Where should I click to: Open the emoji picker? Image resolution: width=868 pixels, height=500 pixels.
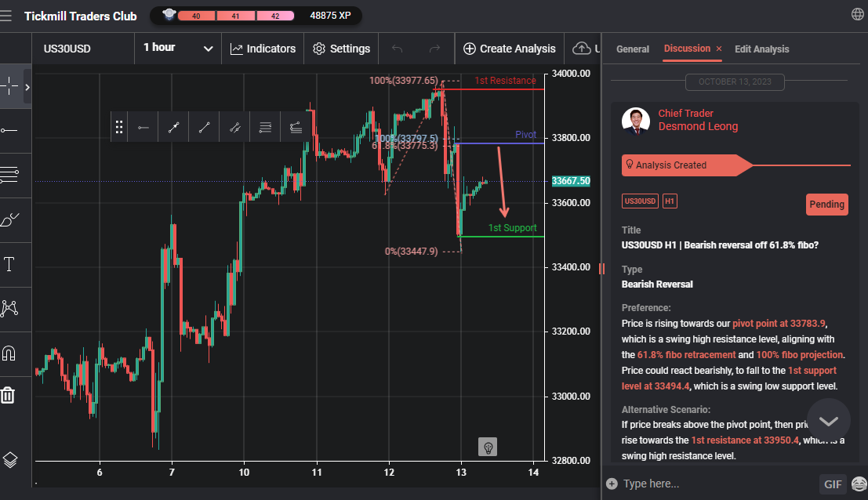pyautogui.click(x=859, y=484)
